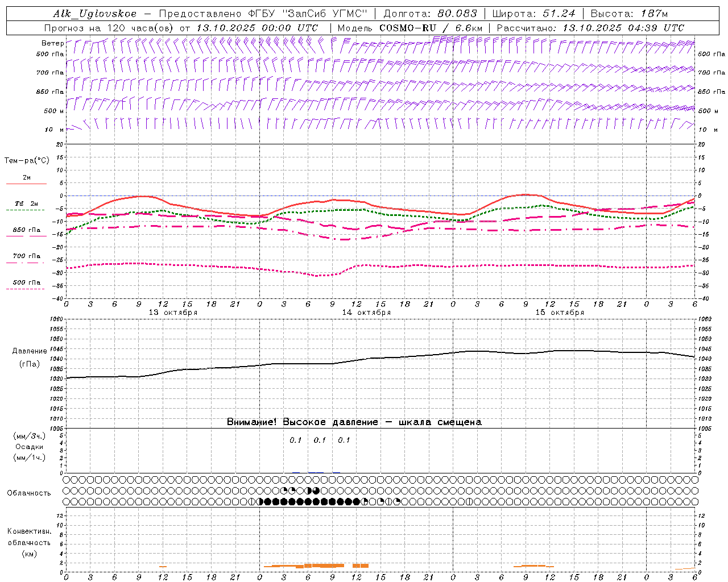
Task: Click the 500 гПа dotted legend line
Action: coord(26,289)
